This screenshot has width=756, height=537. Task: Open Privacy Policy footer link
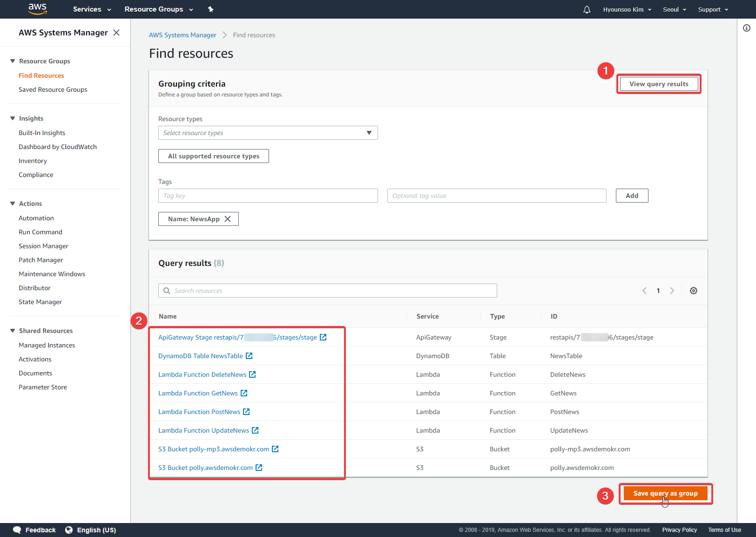tap(680, 530)
